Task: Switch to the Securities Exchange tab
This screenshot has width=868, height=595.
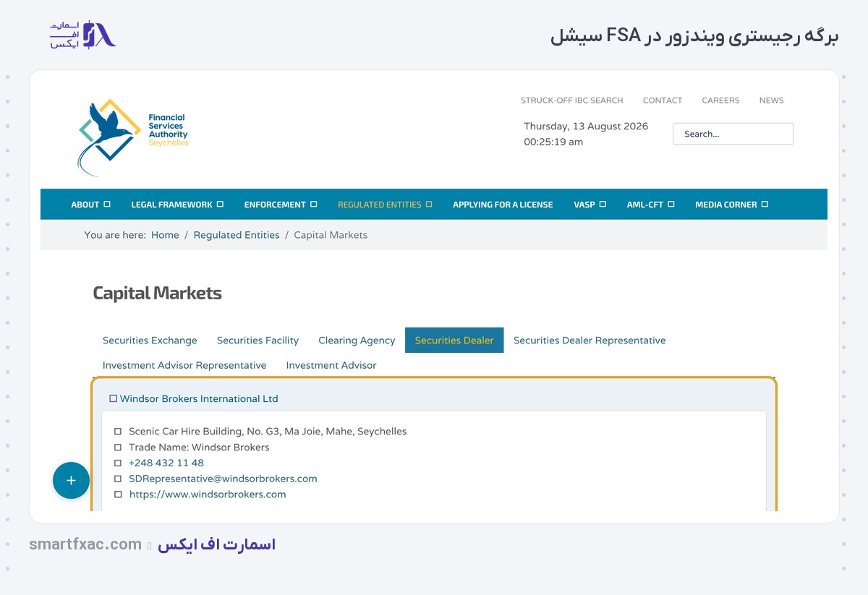Action: click(150, 341)
